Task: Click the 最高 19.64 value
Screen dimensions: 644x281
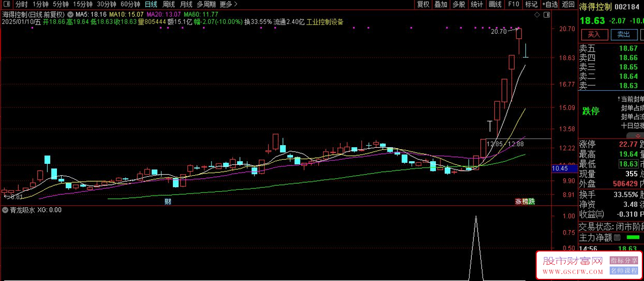Action: point(628,154)
